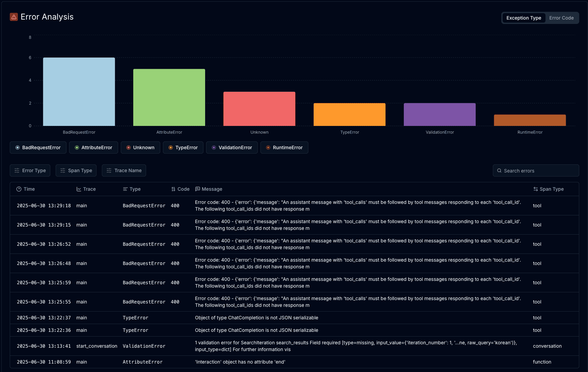Open the Trace Name filter dropdown

coord(124,170)
